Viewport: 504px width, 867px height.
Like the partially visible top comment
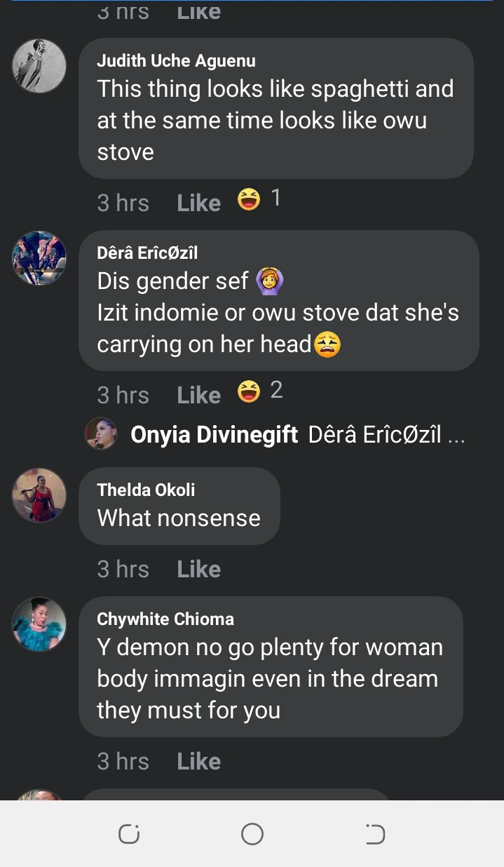(198, 12)
